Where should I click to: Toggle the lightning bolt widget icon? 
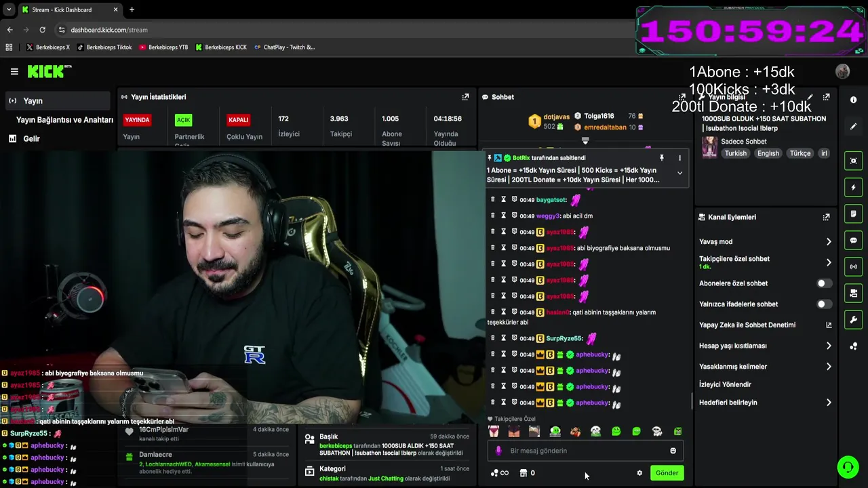click(853, 187)
